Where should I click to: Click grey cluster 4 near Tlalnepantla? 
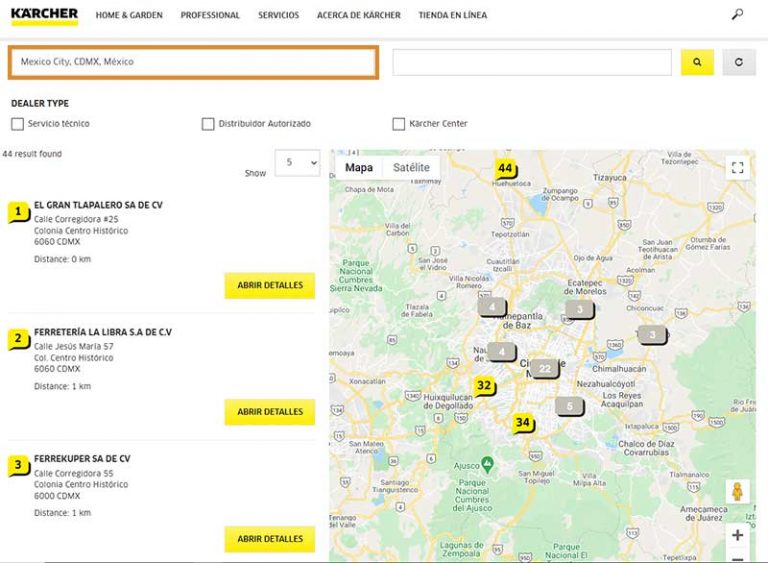pos(492,307)
